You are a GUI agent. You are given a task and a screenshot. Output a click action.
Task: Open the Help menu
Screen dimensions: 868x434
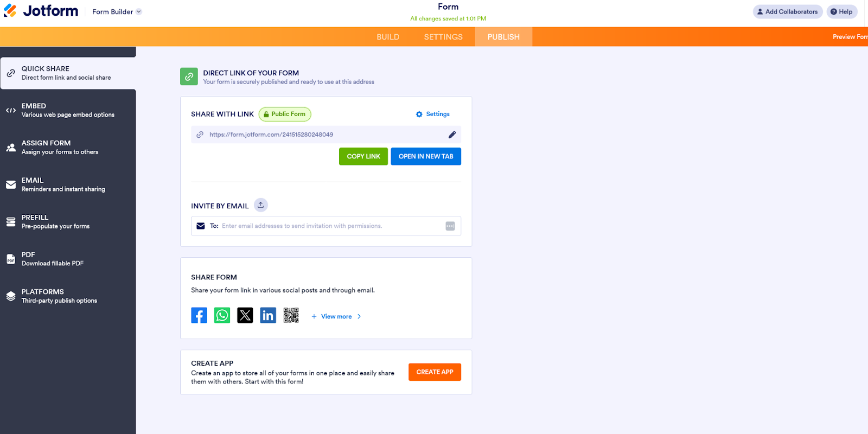pyautogui.click(x=841, y=11)
